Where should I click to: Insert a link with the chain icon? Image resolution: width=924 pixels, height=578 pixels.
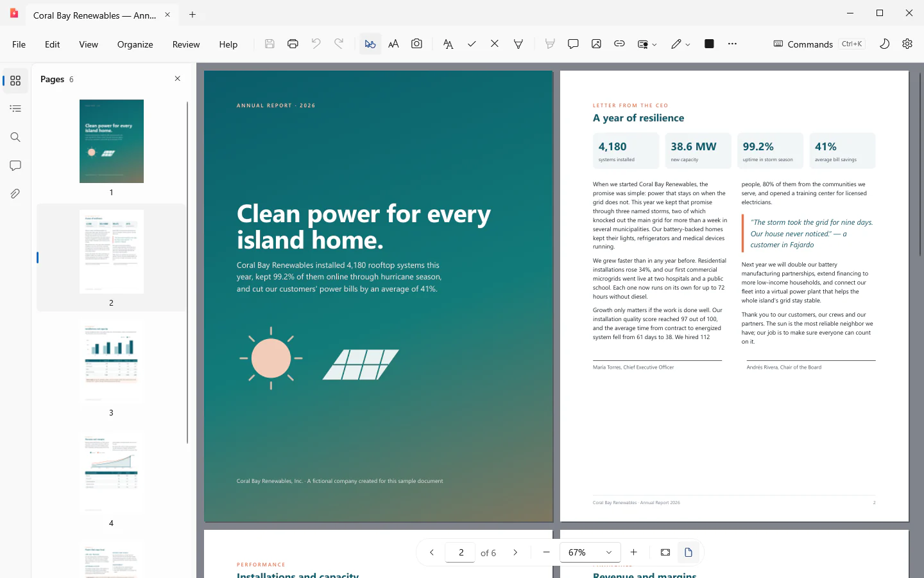point(619,44)
